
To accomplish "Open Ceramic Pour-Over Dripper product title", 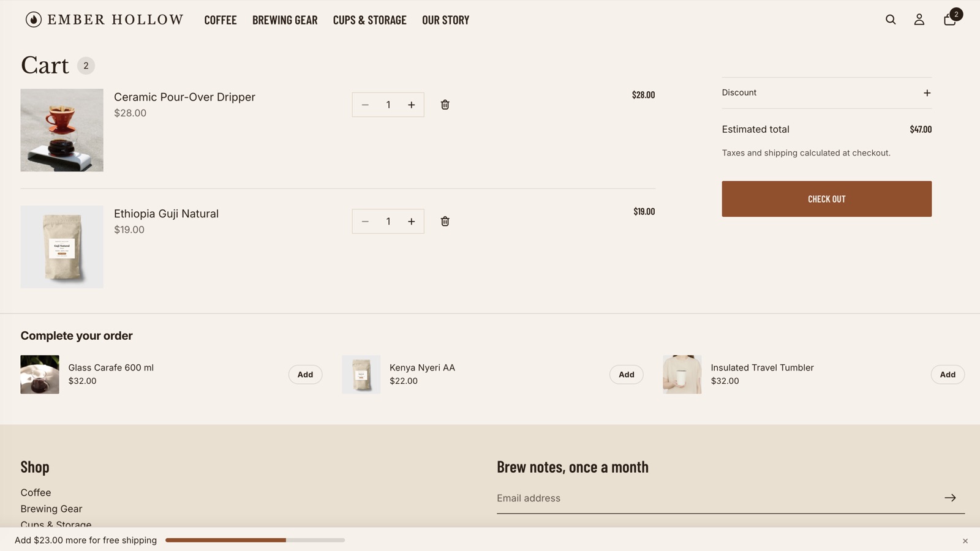I will 184,97.
